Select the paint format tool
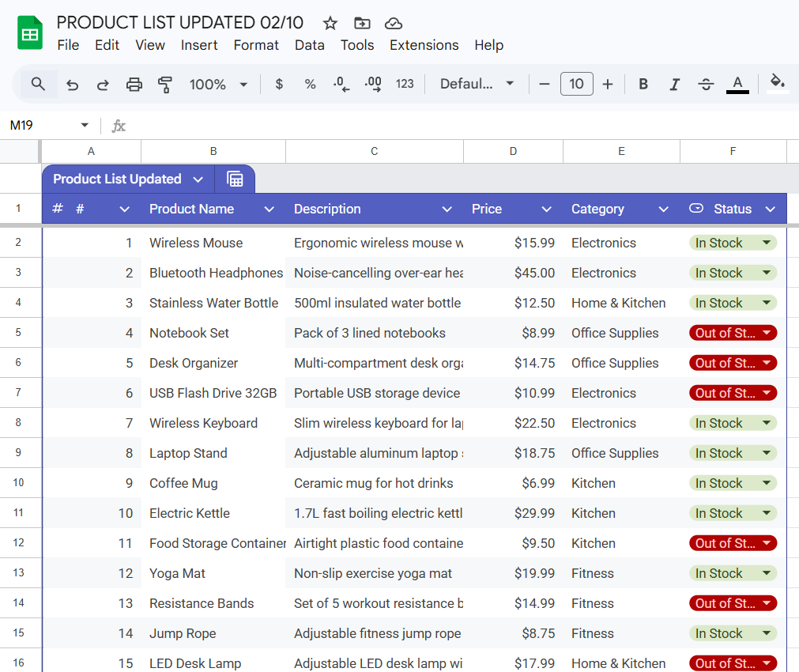The width and height of the screenshot is (799, 672). coord(164,84)
